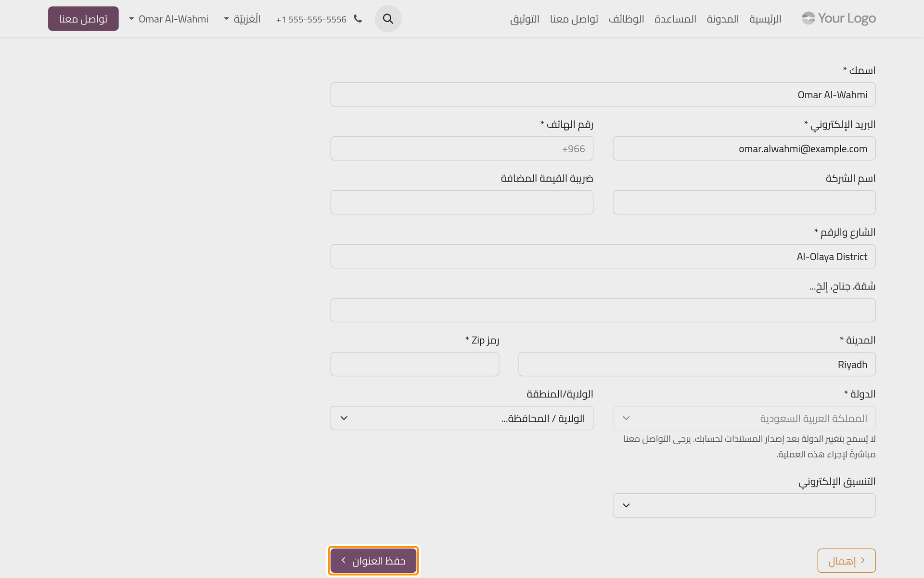
Task: Click the شقة، جناح apartment field
Action: [x=603, y=310]
